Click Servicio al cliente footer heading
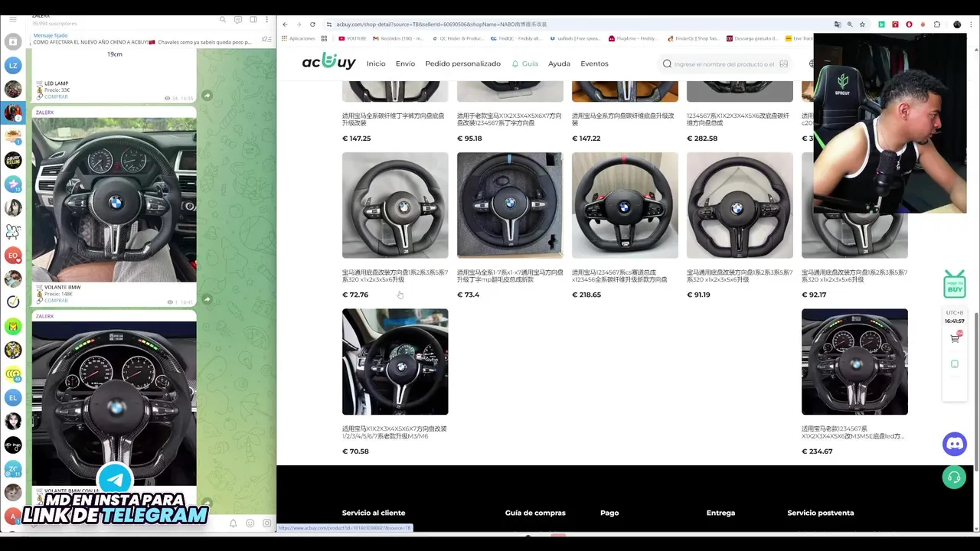 click(x=374, y=513)
